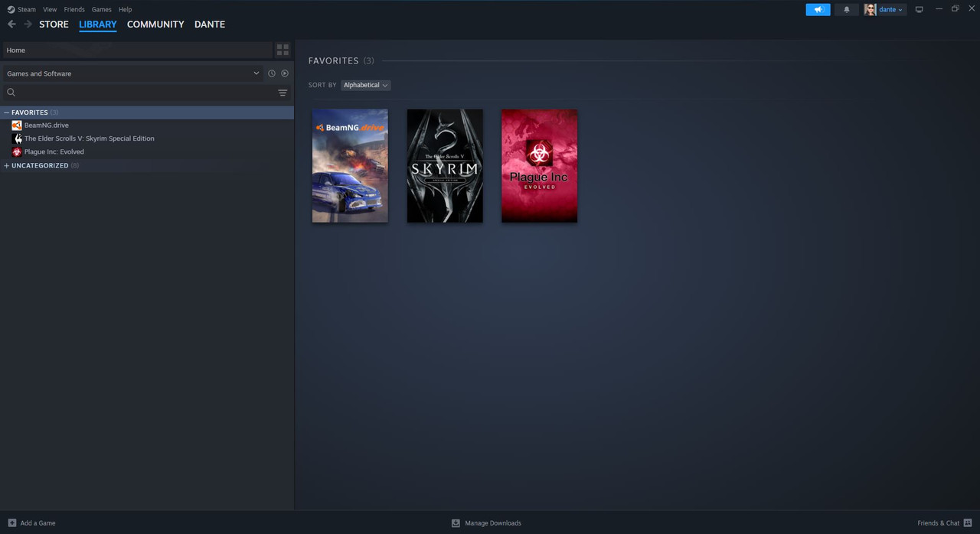Image resolution: width=980 pixels, height=534 pixels.
Task: Open the Plague Inc Evolved cover art
Action: tap(540, 166)
